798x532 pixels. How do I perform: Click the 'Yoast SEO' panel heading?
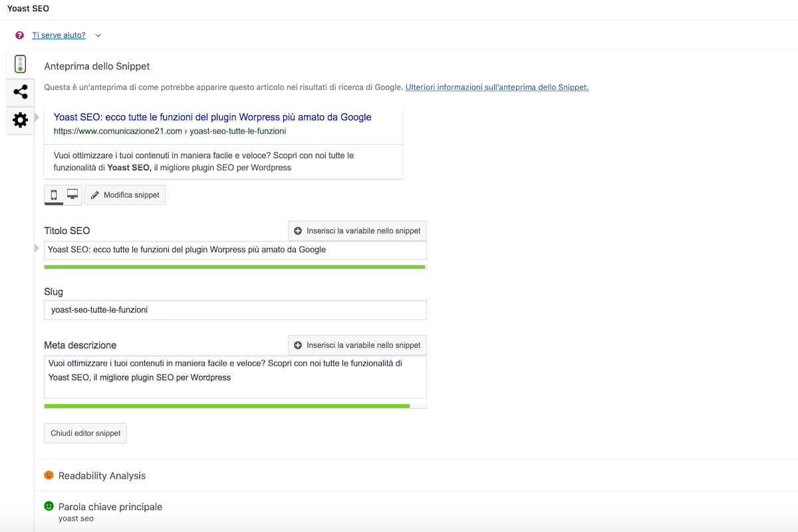(28, 9)
